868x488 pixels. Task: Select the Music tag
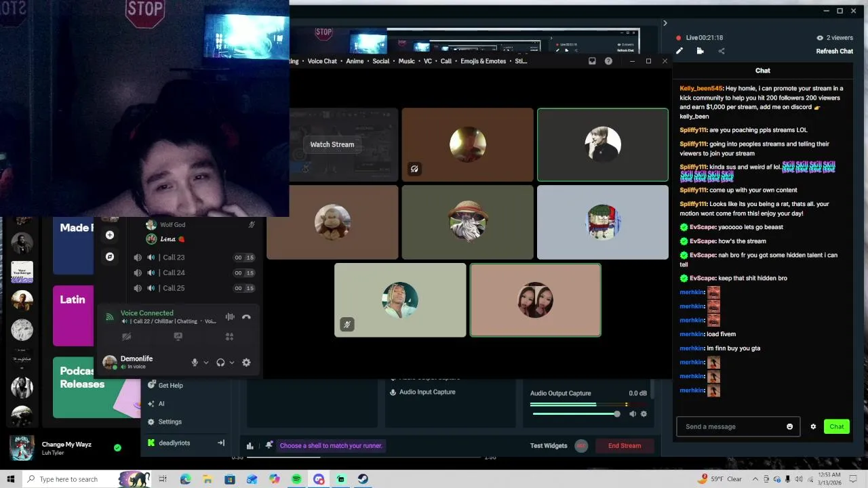click(406, 61)
